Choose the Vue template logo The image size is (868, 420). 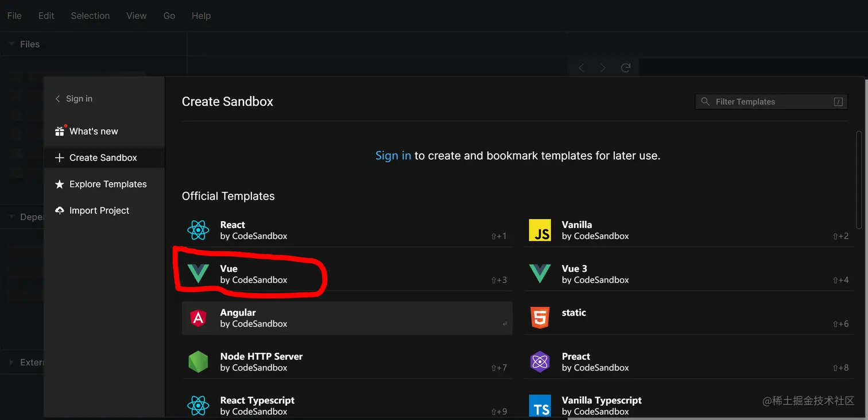[198, 274]
